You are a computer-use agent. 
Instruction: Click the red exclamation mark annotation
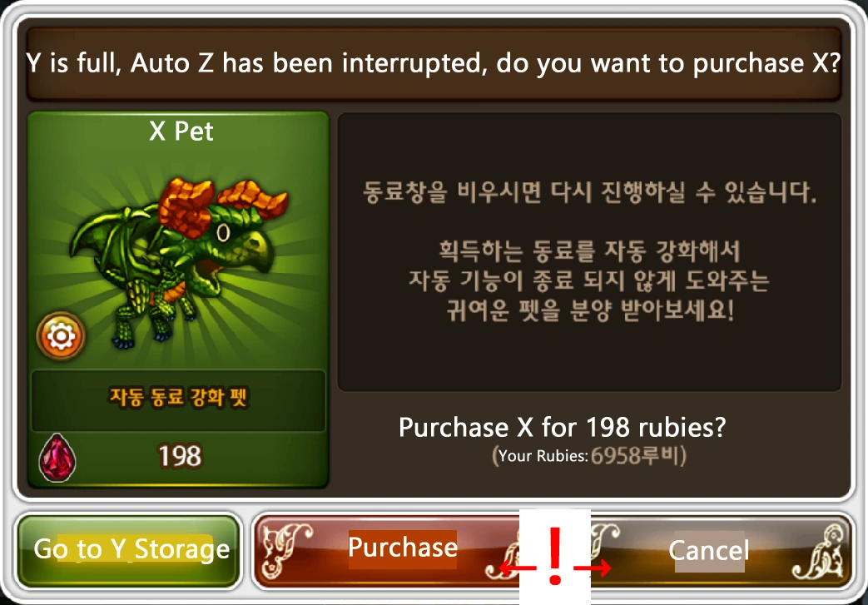[x=555, y=555]
